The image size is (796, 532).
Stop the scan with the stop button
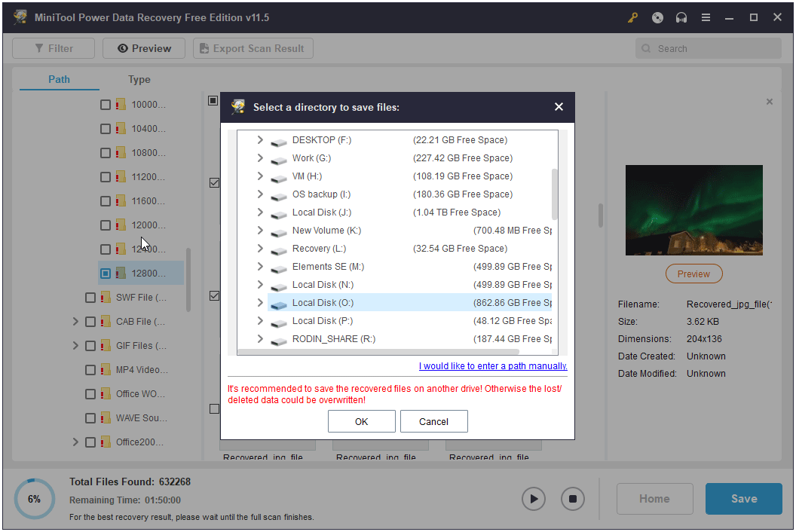[x=573, y=499]
